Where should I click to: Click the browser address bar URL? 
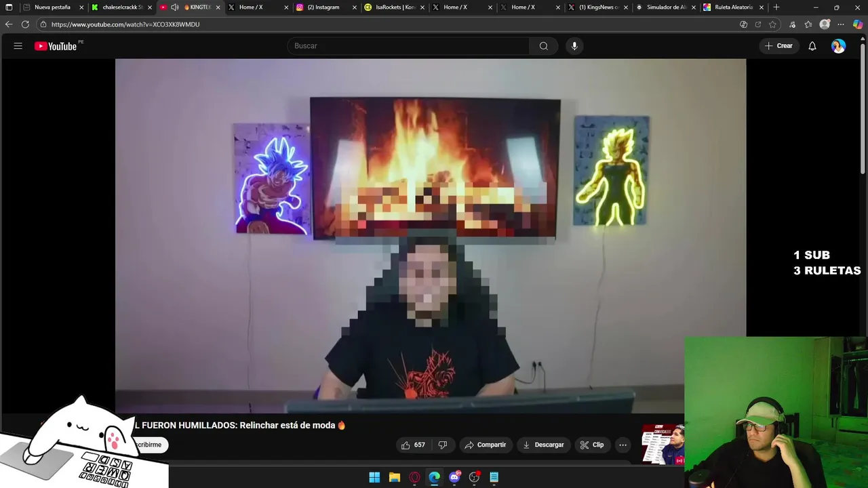coord(125,24)
